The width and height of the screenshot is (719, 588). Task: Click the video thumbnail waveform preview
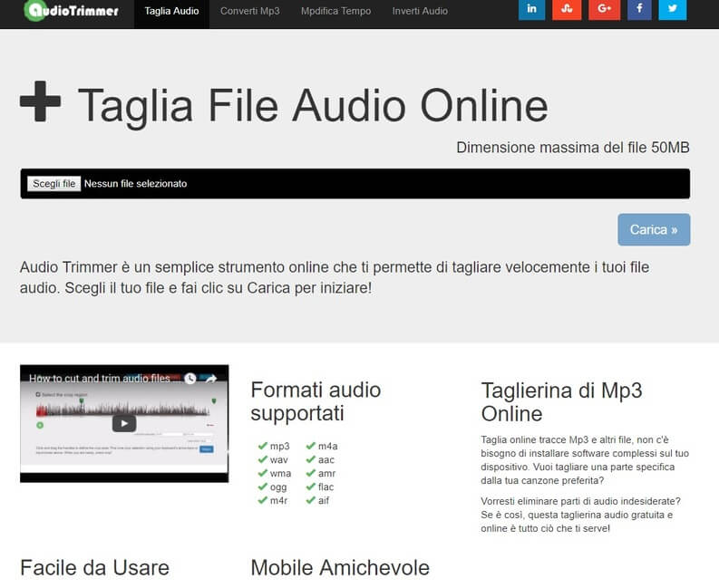coord(122,410)
